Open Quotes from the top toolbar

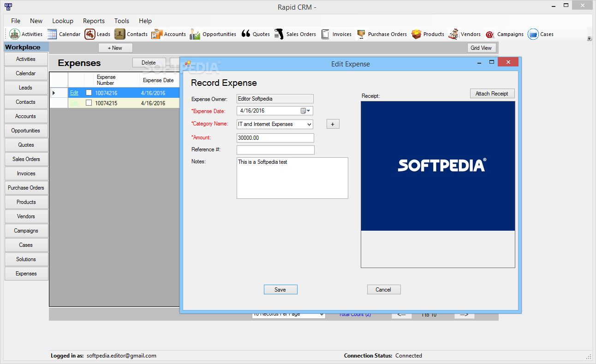(256, 34)
